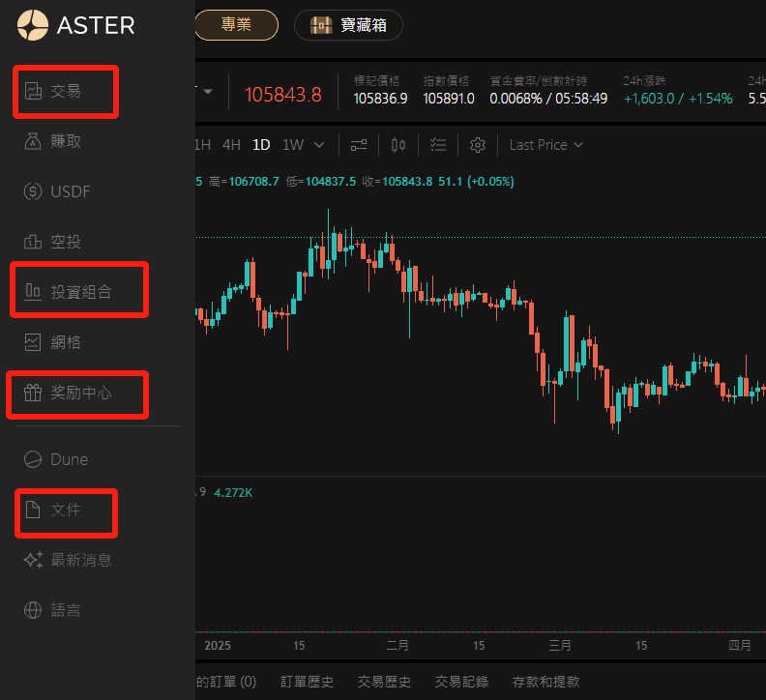
Task: Open 空投 airdrop in sidebar
Action: coord(66,242)
